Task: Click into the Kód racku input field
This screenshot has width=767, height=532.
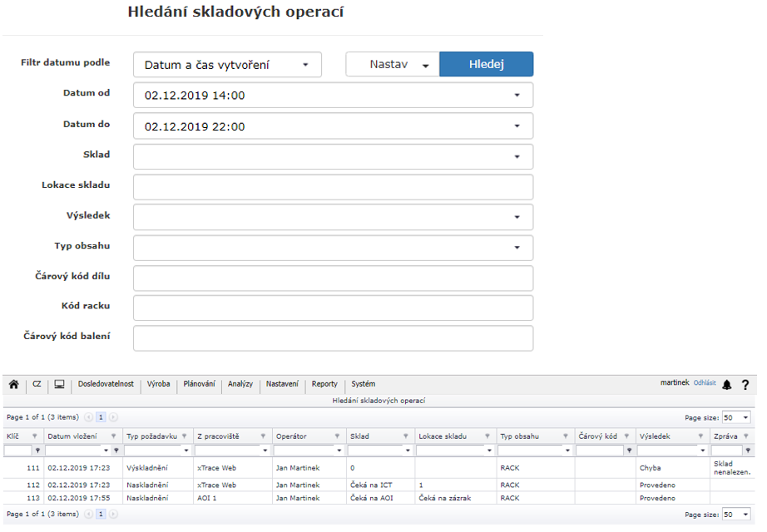Action: (333, 308)
